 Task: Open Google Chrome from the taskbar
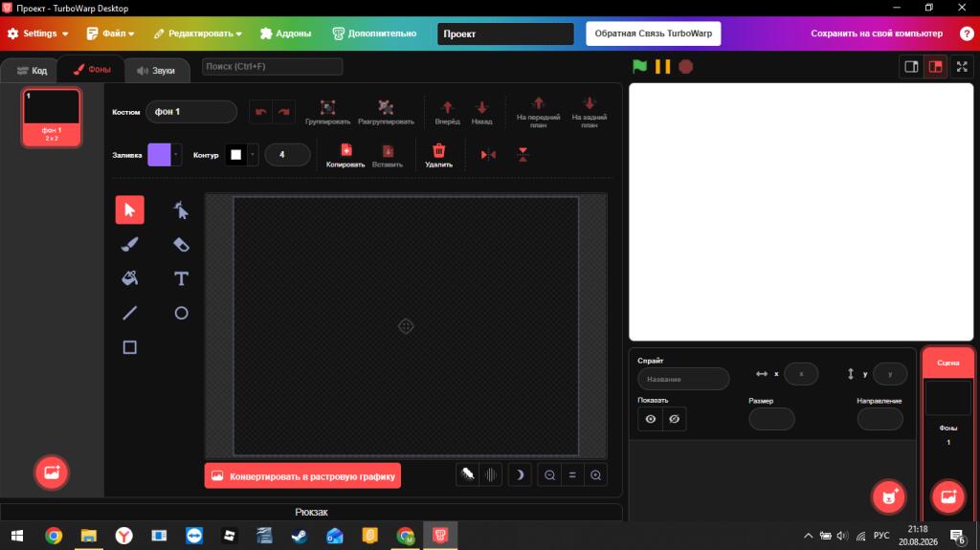(54, 536)
